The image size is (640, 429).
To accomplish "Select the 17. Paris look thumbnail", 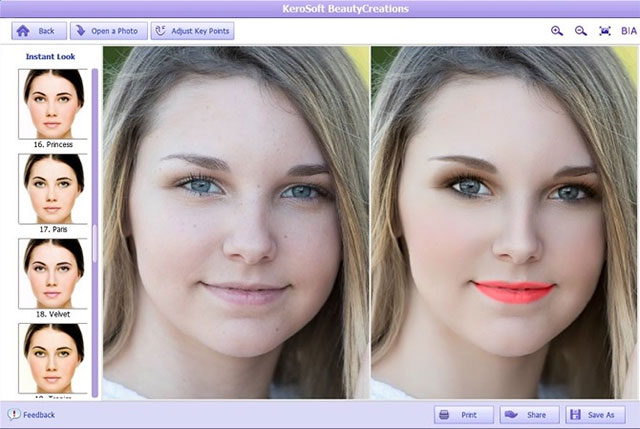I will [x=53, y=189].
